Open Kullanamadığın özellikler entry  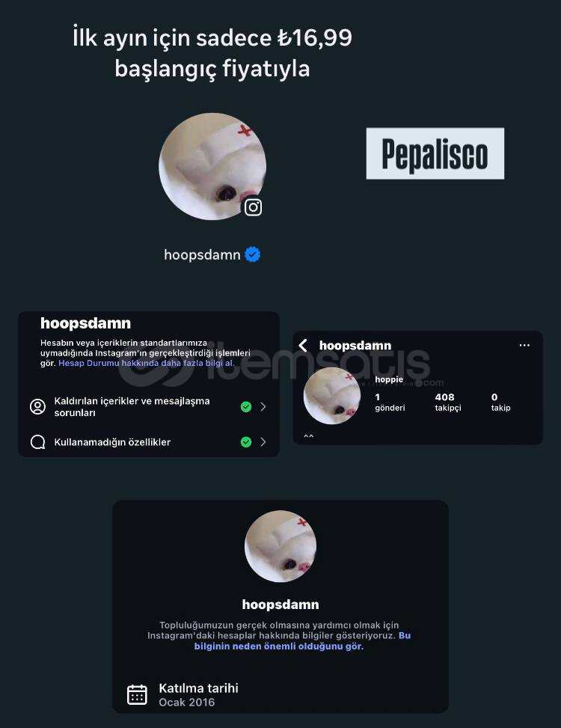(149, 442)
